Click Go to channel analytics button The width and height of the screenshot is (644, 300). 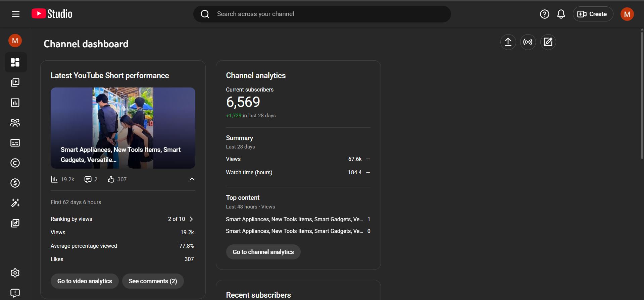pyautogui.click(x=263, y=252)
